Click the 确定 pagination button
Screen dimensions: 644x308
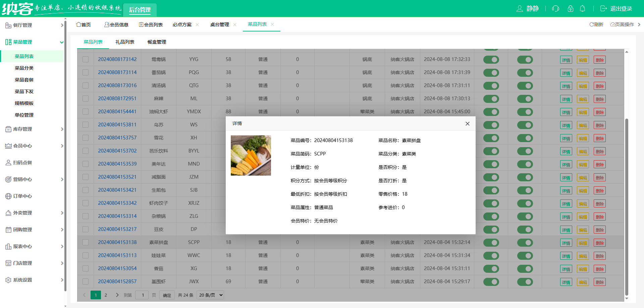coord(167,295)
